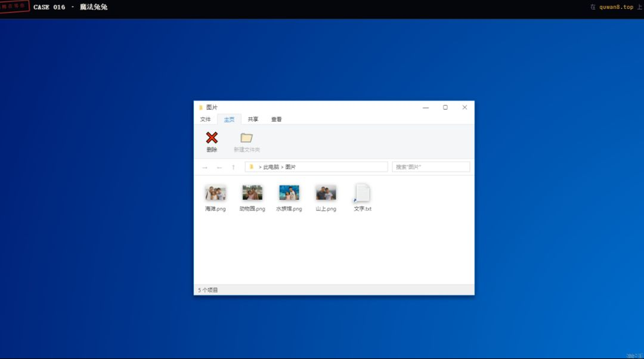Select the 动物园.png thumbnail
Image resolution: width=644 pixels, height=359 pixels.
[252, 193]
